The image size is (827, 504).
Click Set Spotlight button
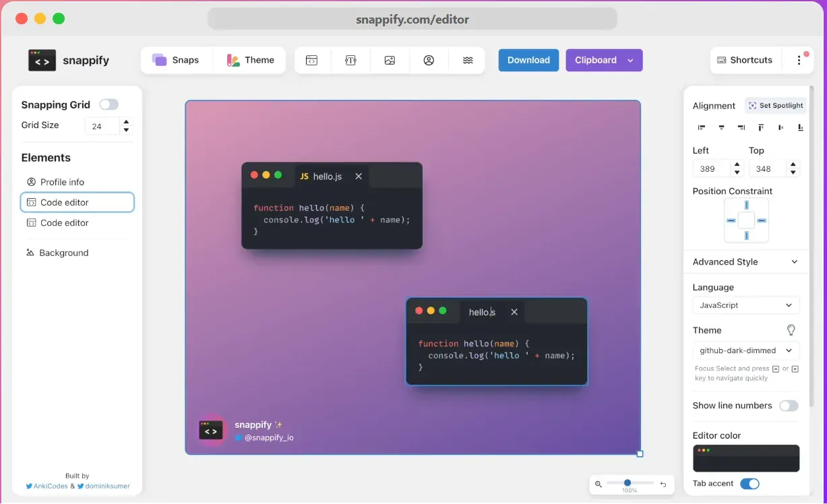coord(776,106)
